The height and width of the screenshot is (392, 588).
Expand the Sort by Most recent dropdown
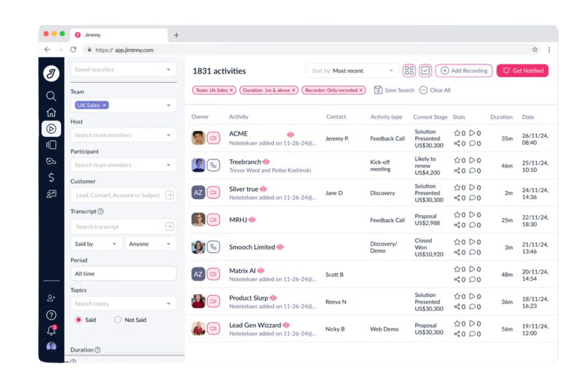tap(352, 70)
